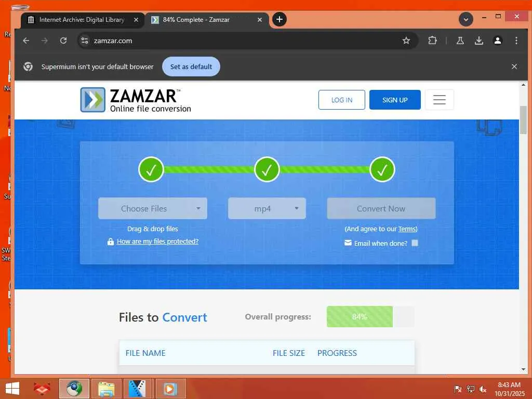Screen dimensions: 532x399
Task: View site information icon in address bar
Action: pos(85,41)
